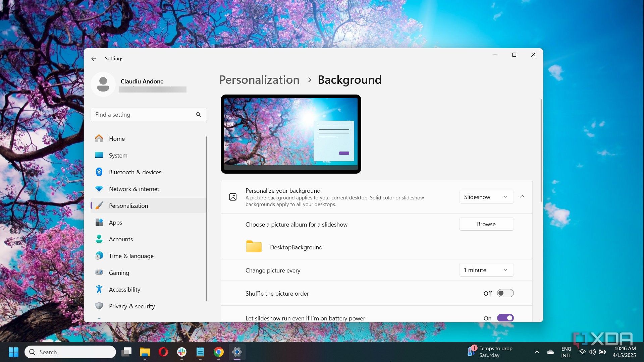Click the Personalization breadcrumb link

[x=259, y=80]
